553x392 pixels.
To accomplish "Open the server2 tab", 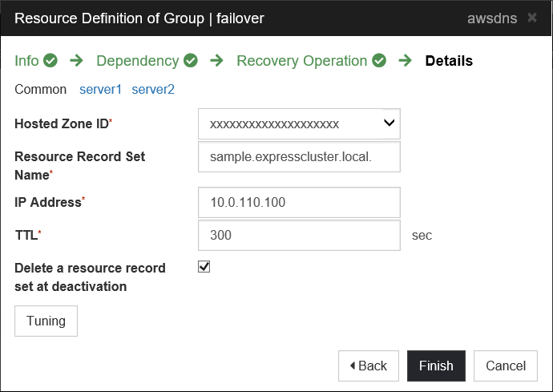I will coord(152,90).
